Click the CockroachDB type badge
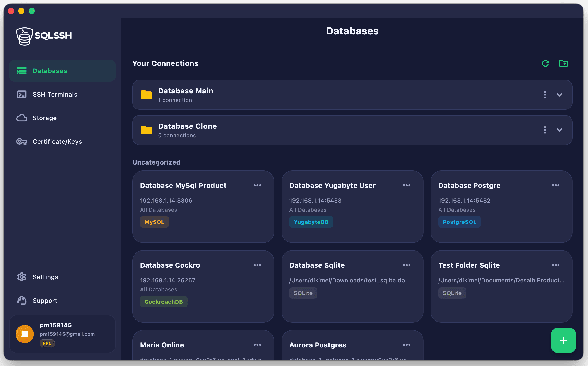This screenshot has width=588, height=366. (164, 302)
